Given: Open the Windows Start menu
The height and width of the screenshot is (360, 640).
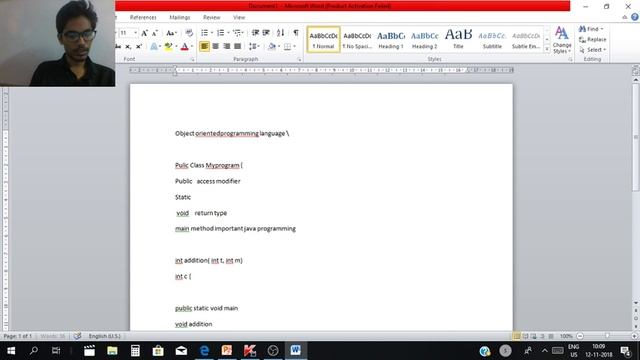Looking at the screenshot, I should click(11, 351).
